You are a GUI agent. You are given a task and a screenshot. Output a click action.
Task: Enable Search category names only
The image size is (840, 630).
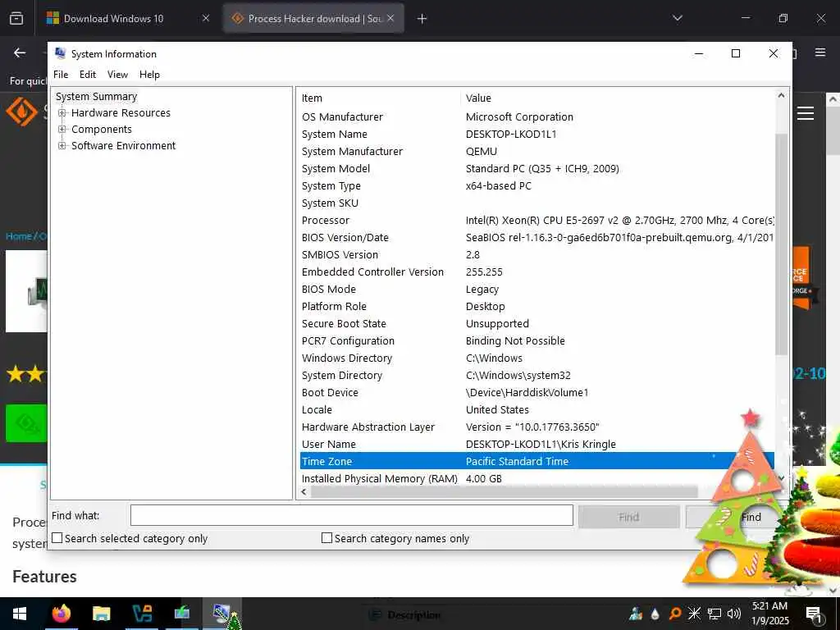coord(326,538)
